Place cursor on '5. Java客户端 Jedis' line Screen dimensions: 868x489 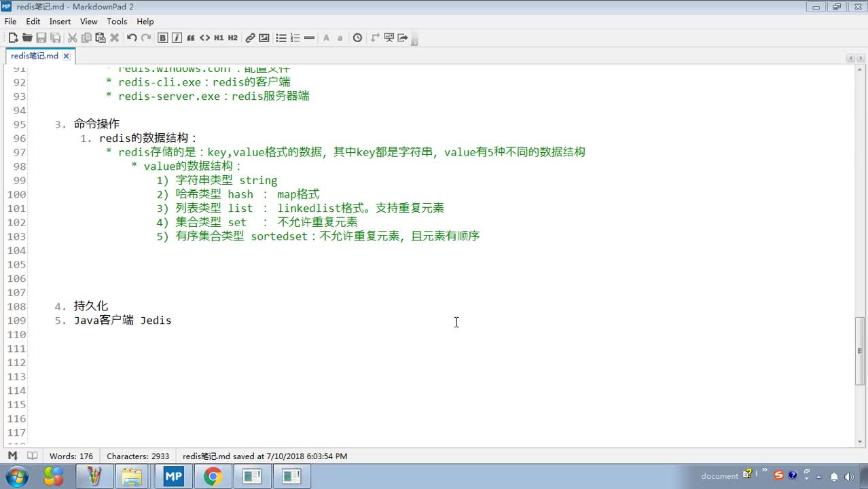point(113,321)
